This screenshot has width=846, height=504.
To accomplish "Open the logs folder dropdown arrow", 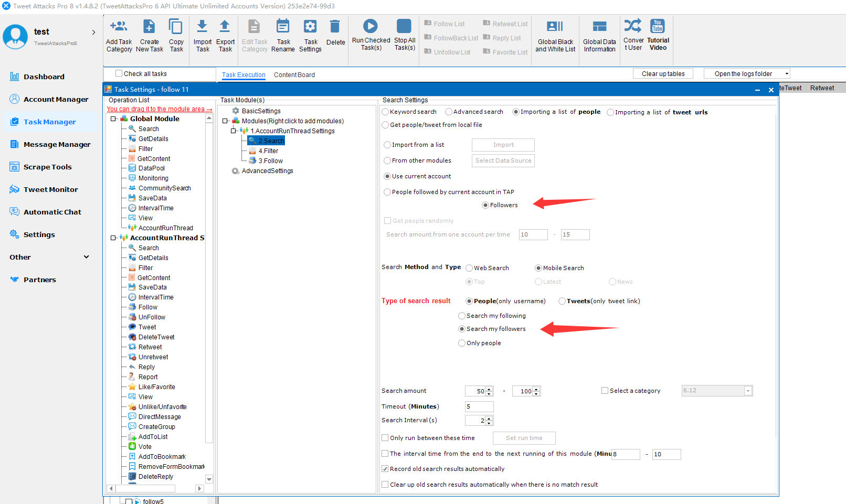I will [x=786, y=74].
